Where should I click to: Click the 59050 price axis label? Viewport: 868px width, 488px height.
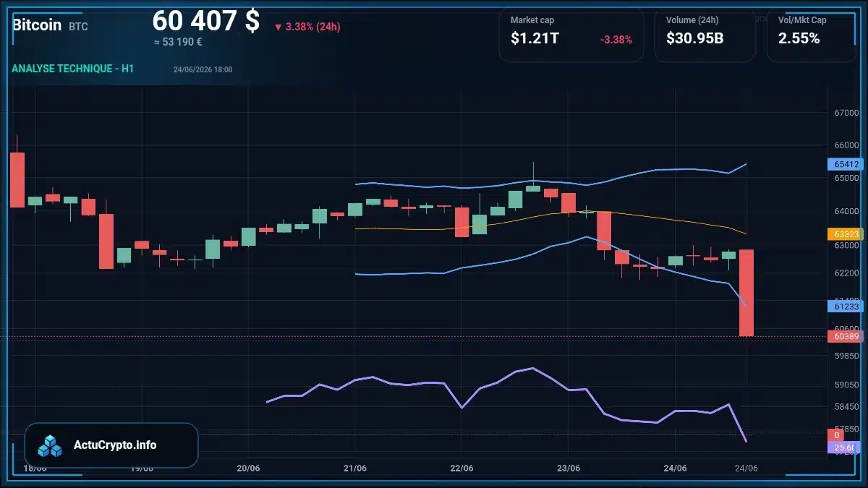(x=846, y=385)
